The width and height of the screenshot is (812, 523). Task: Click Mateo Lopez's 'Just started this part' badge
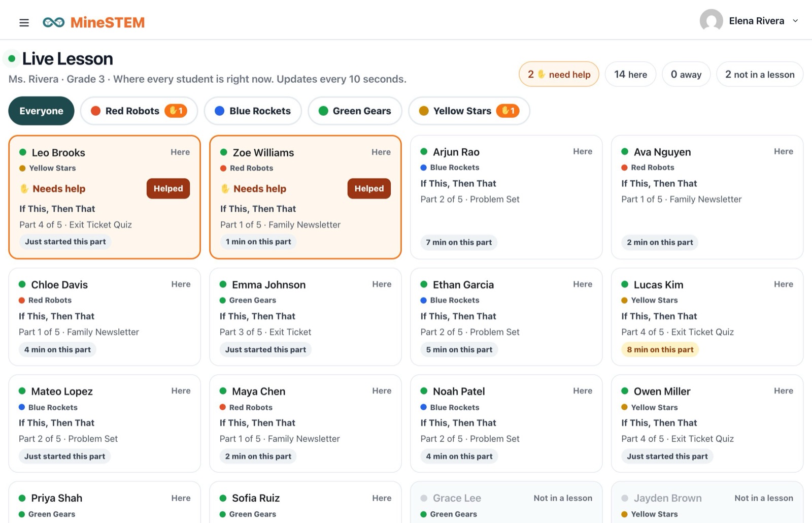(65, 456)
